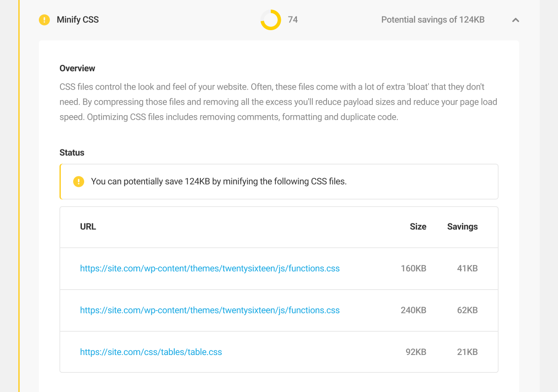This screenshot has height=392, width=558.
Task: Click the URL column header
Action: [x=88, y=227]
